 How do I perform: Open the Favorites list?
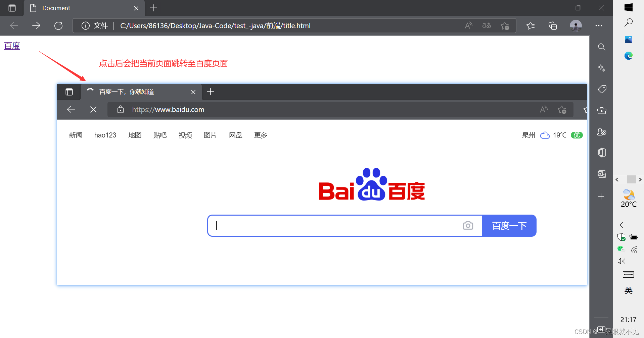tap(531, 25)
